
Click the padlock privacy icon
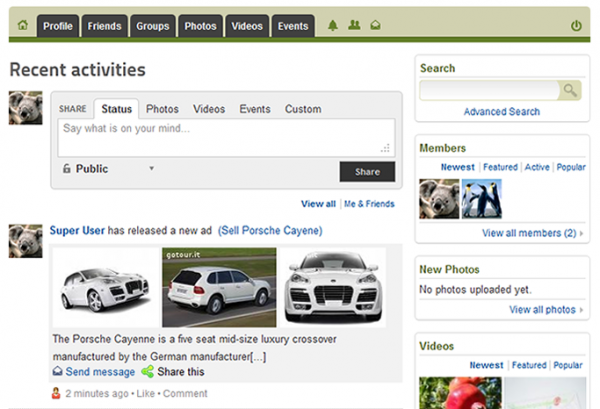point(67,168)
